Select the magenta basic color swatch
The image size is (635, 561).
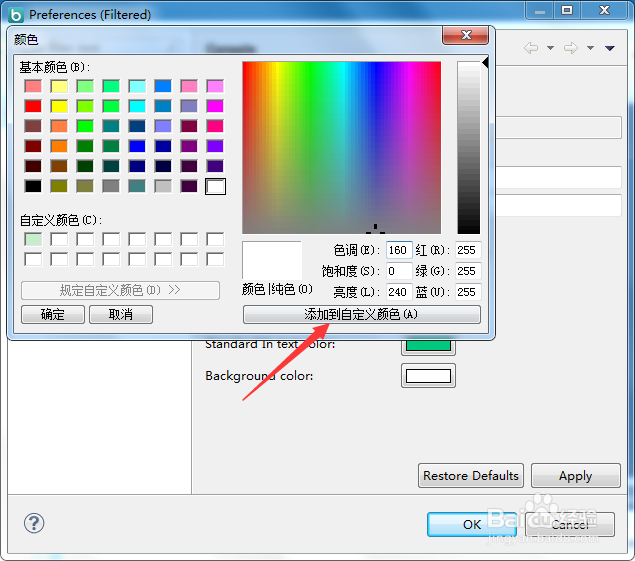pyautogui.click(x=215, y=106)
